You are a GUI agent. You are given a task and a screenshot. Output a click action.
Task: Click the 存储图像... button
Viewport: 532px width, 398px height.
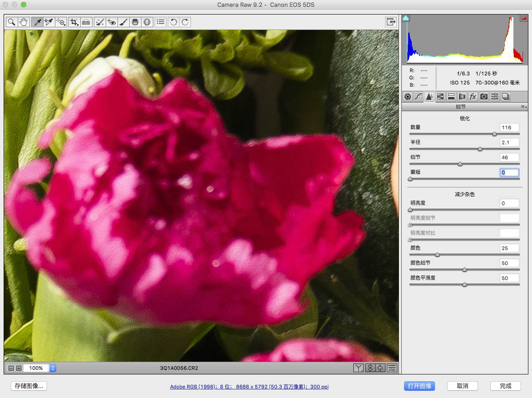click(29, 386)
